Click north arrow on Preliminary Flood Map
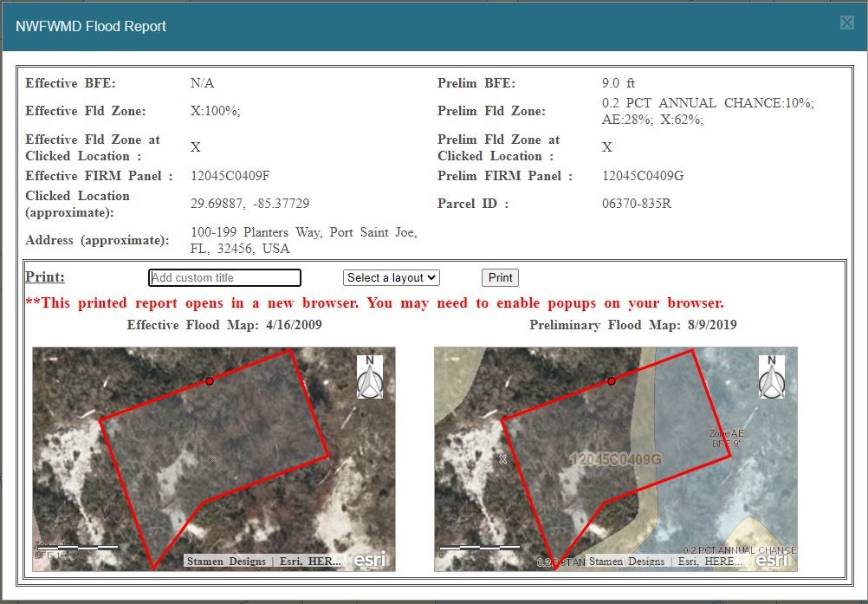868x604 pixels. tap(772, 376)
